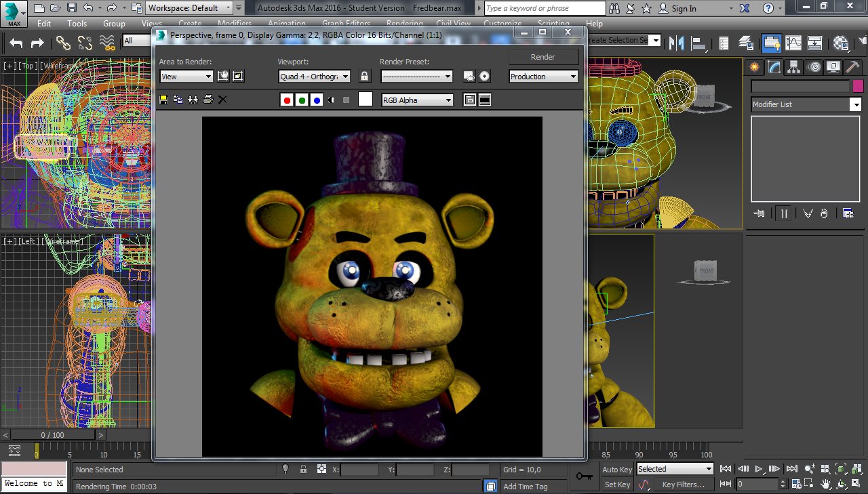Screen dimensions: 868x494
Task: Open the Help menu
Action: pyautogui.click(x=594, y=23)
